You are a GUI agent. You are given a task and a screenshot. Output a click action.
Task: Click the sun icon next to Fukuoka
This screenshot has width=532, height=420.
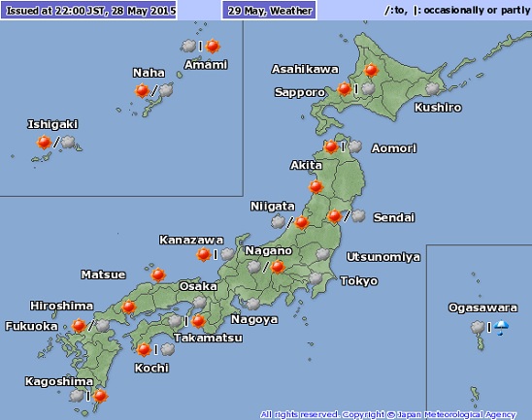[x=79, y=326]
